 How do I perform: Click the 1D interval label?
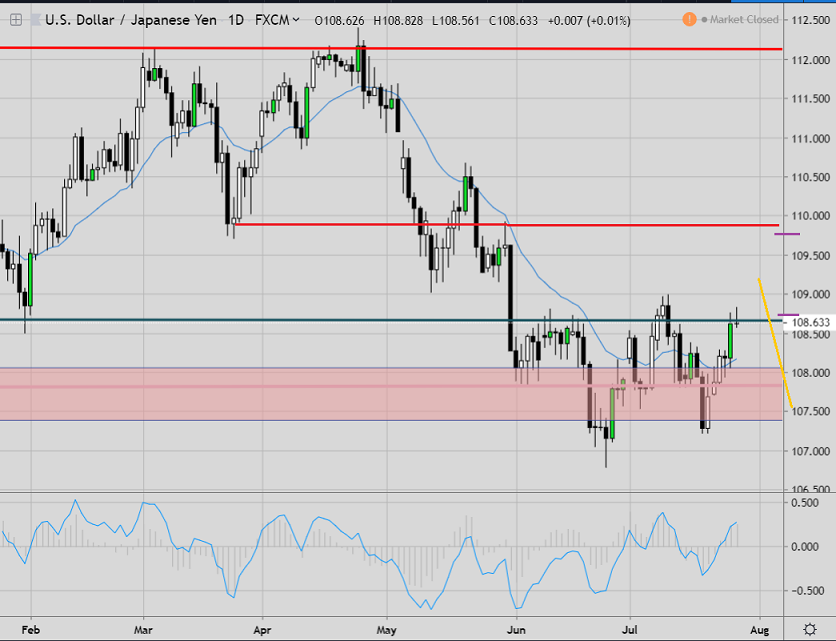[236, 20]
